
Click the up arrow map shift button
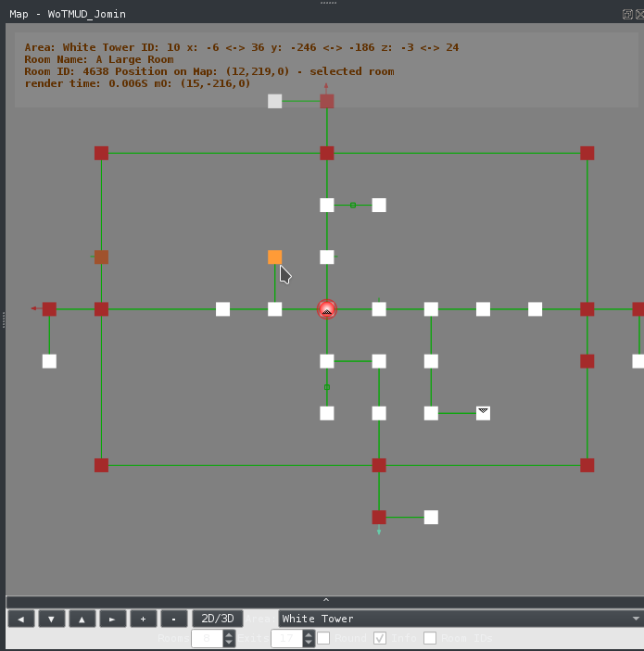[x=82, y=619]
